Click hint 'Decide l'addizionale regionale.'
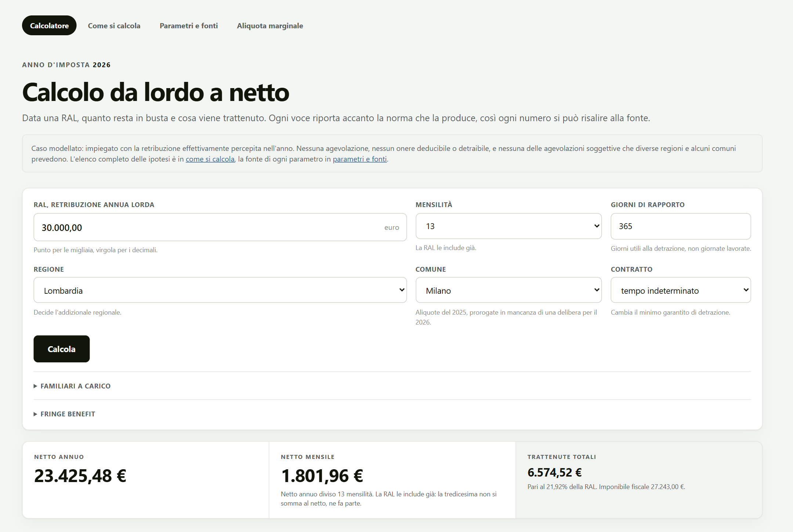This screenshot has height=532, width=793. (77, 312)
